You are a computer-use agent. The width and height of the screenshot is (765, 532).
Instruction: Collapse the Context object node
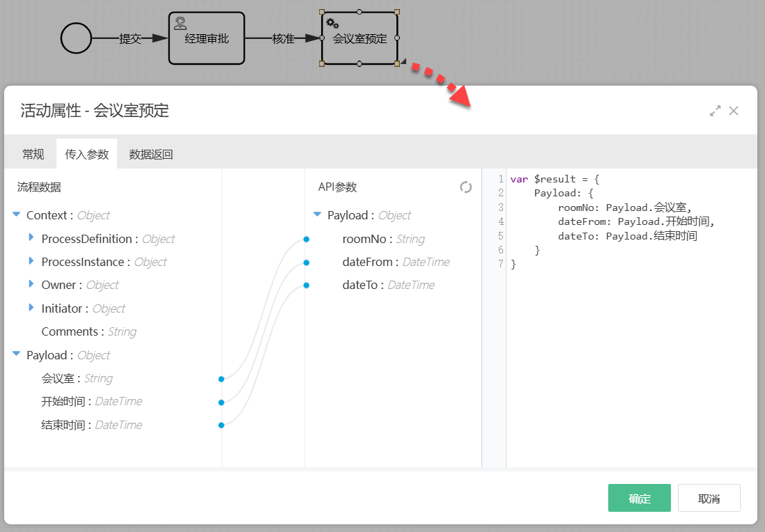coord(17,215)
